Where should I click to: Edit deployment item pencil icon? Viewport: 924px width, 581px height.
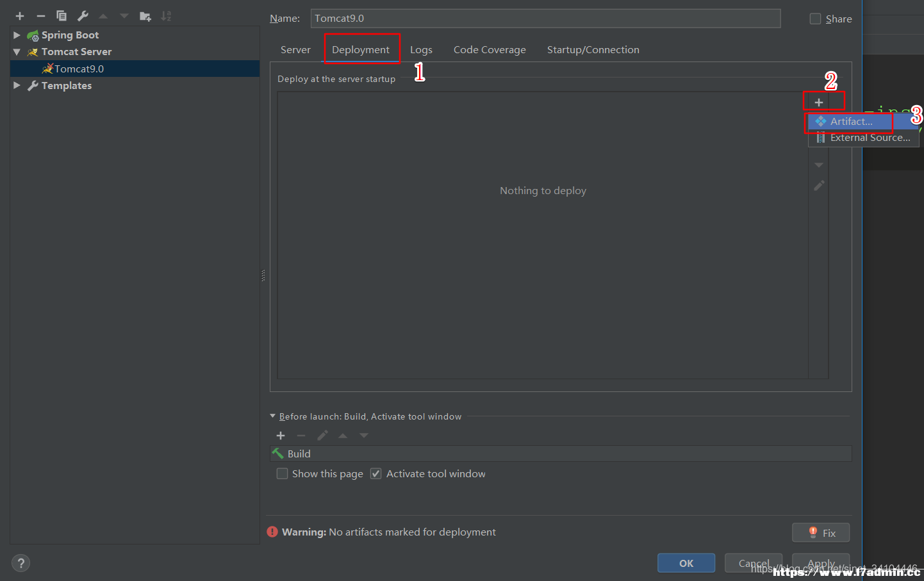pos(819,186)
